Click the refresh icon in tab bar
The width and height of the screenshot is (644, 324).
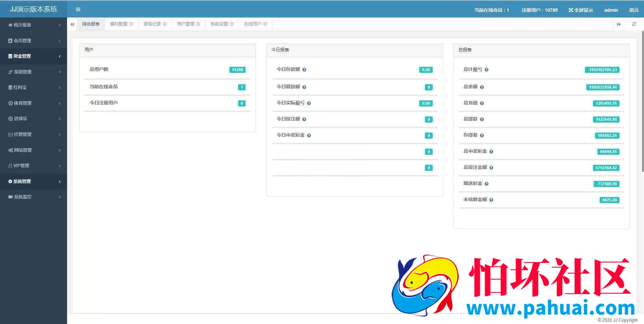pos(634,24)
